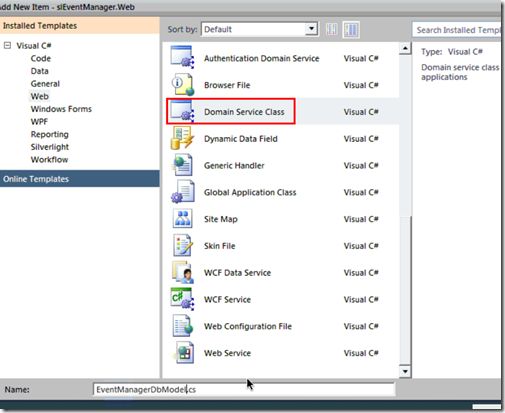This screenshot has height=413, width=505.
Task: Click the "Web Service" label
Action: point(227,353)
